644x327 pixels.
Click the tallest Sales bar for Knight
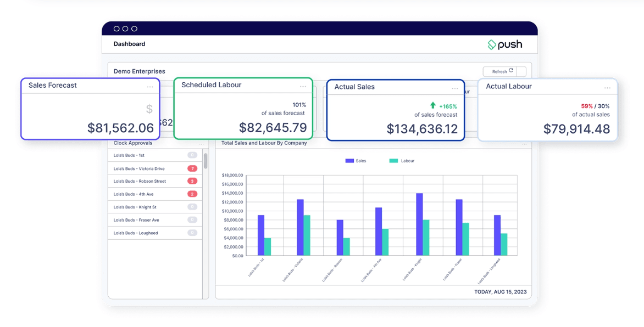419,224
